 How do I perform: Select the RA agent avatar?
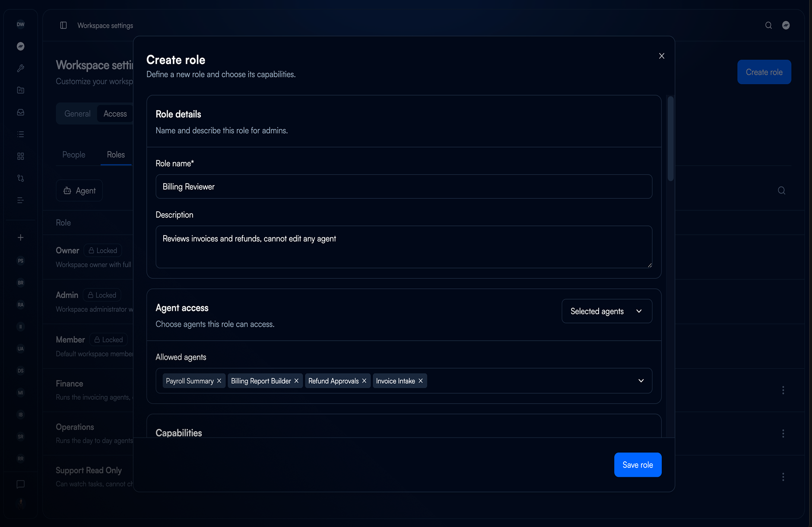(21, 305)
